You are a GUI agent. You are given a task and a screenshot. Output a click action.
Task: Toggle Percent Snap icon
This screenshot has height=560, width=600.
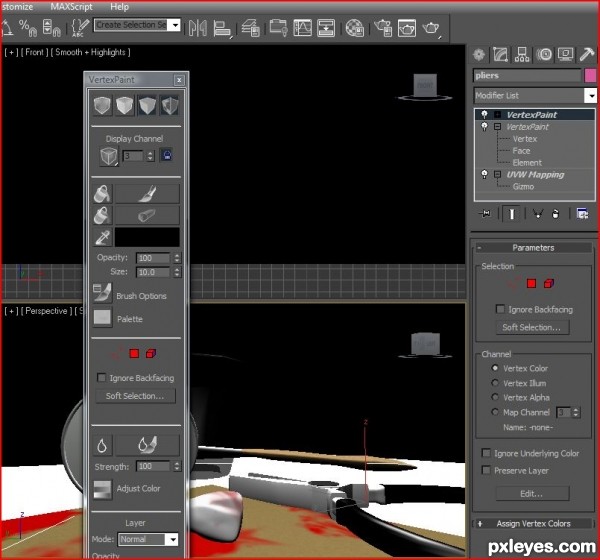pyautogui.click(x=28, y=28)
